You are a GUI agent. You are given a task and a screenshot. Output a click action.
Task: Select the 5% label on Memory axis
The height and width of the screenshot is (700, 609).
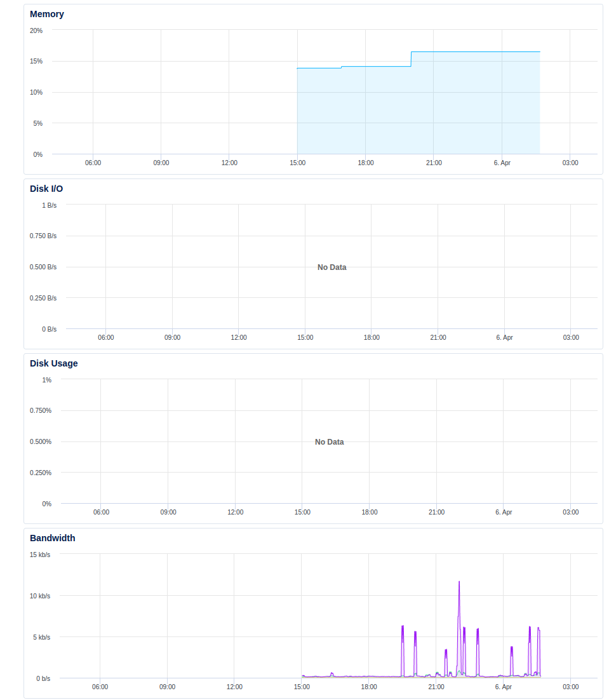click(38, 123)
